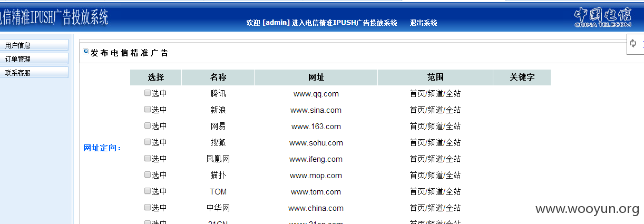Open the 联系客服 sidebar menu
The height and width of the screenshot is (224, 644).
[x=34, y=73]
